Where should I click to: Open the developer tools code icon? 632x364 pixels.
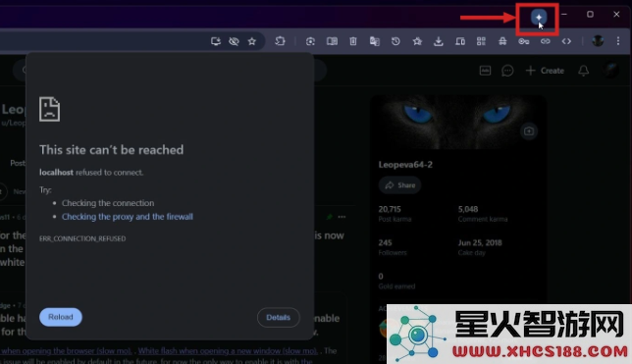[566, 41]
